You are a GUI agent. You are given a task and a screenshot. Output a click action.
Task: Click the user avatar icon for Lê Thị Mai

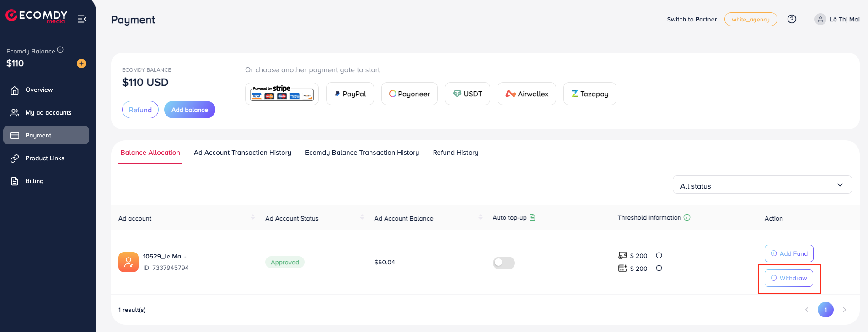pos(820,19)
